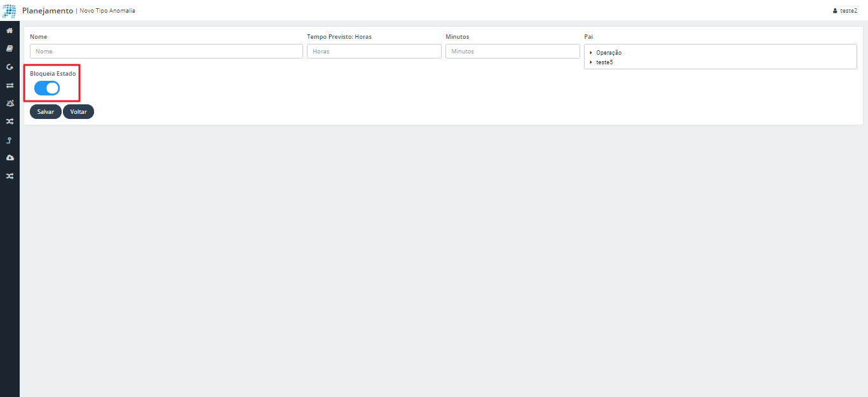Open the book icon in the sidebar
Image resolution: width=868 pixels, height=397 pixels.
click(x=10, y=48)
